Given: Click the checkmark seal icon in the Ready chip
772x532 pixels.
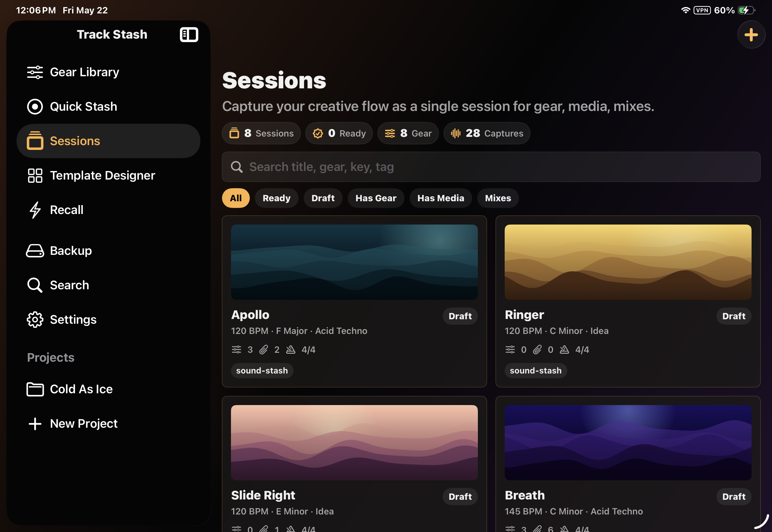Looking at the screenshot, I should coord(318,133).
